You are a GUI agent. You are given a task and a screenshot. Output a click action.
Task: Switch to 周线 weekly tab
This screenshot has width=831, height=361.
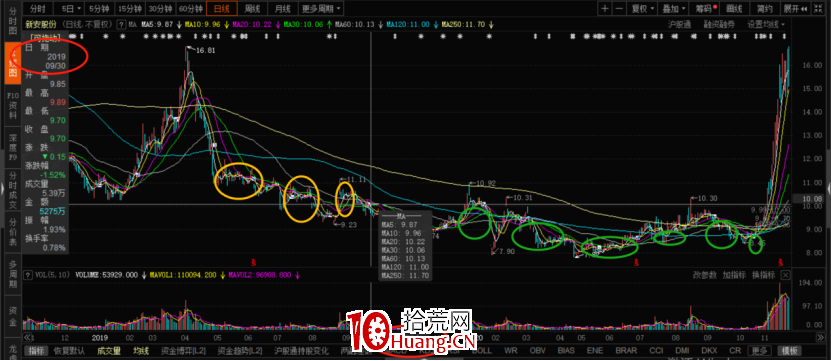pos(252,8)
